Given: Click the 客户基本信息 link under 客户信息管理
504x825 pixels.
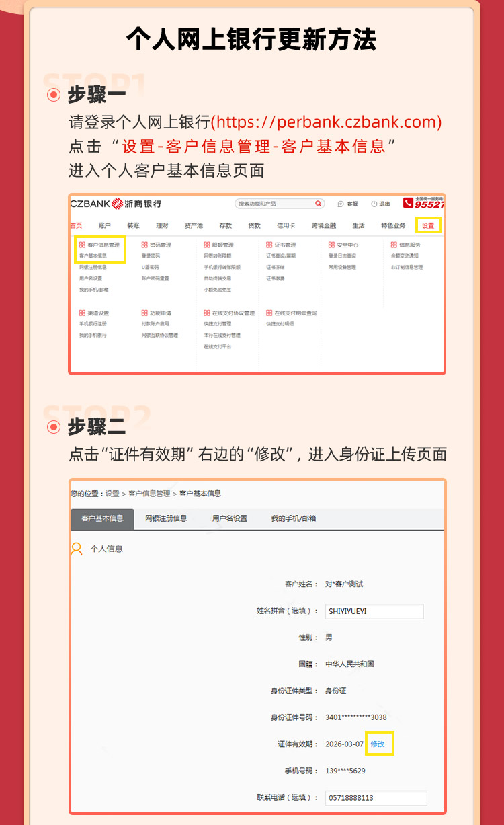Looking at the screenshot, I should [x=93, y=256].
